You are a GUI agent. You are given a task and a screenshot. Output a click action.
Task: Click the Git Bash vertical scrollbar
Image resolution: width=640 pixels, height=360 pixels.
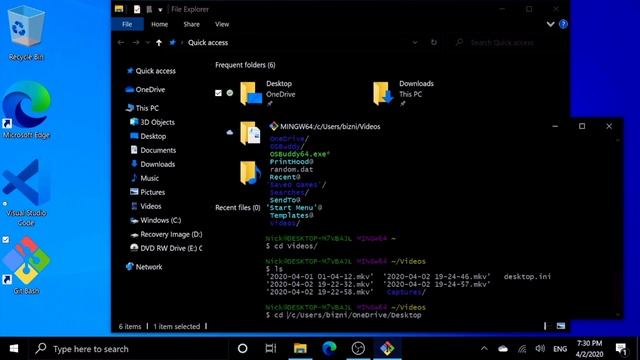point(618,227)
